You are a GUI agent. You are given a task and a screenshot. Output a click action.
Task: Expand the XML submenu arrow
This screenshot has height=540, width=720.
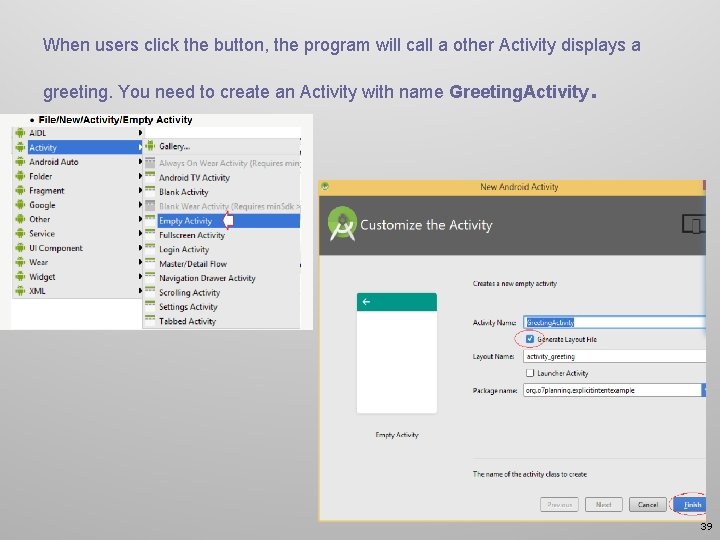(140, 291)
